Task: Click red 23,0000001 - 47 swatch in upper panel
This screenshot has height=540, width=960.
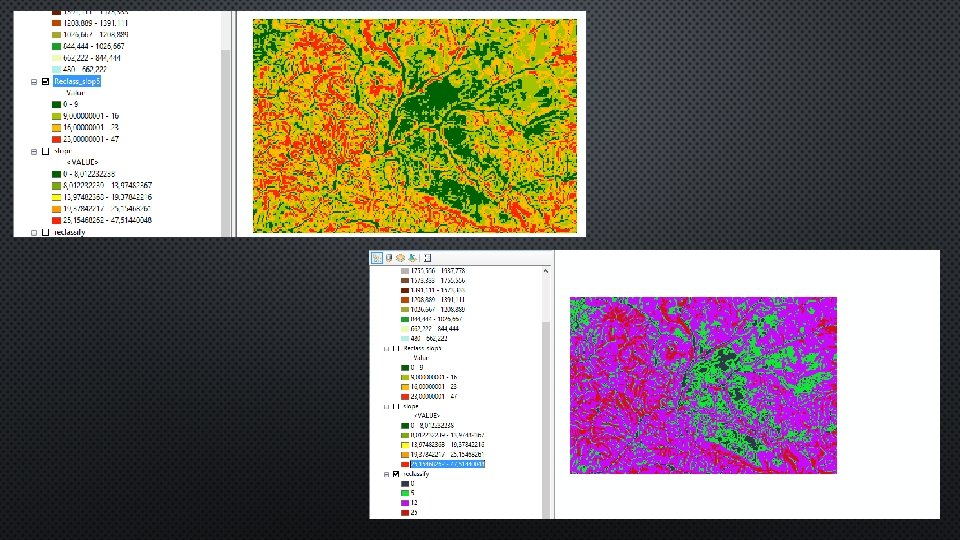Action: [x=56, y=140]
